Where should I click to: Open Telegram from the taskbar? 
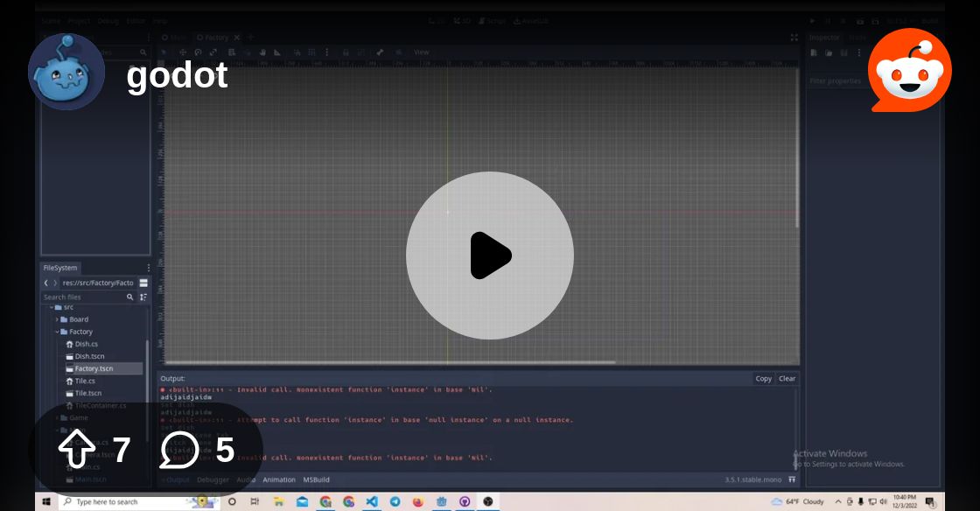(395, 501)
